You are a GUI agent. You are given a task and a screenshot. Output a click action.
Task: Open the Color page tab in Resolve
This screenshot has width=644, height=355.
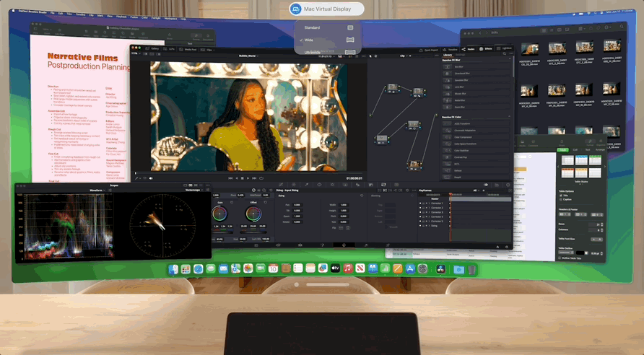pos(344,245)
